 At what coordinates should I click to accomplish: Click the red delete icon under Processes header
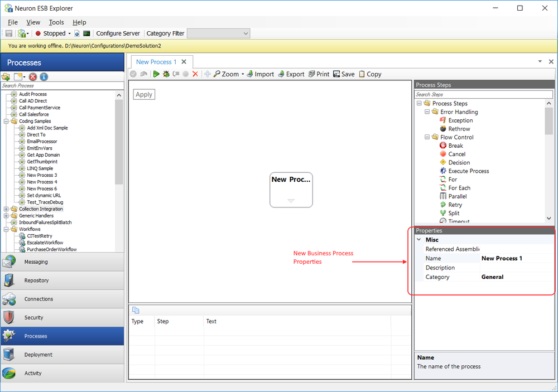click(33, 77)
